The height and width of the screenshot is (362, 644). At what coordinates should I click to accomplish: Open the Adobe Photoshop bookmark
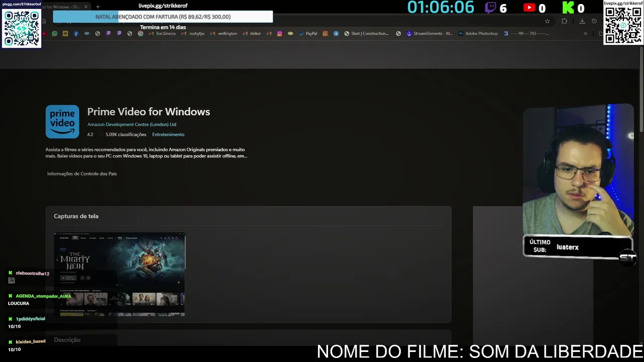tap(478, 34)
